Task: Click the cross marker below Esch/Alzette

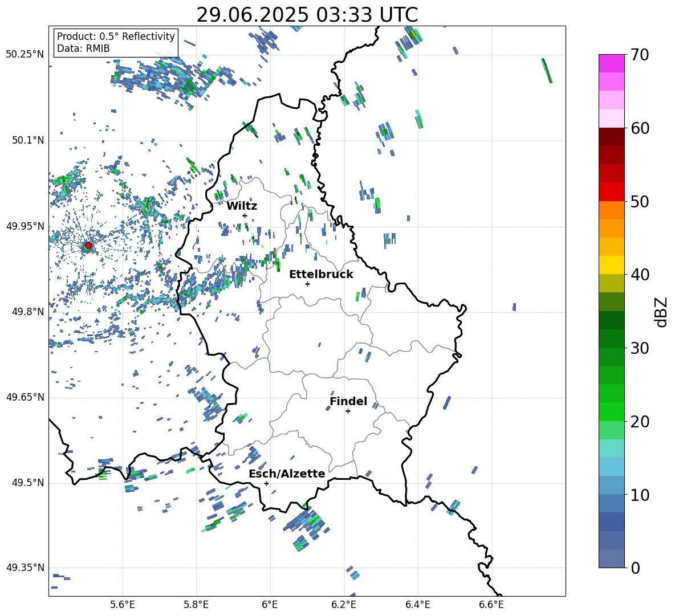Action: [266, 483]
